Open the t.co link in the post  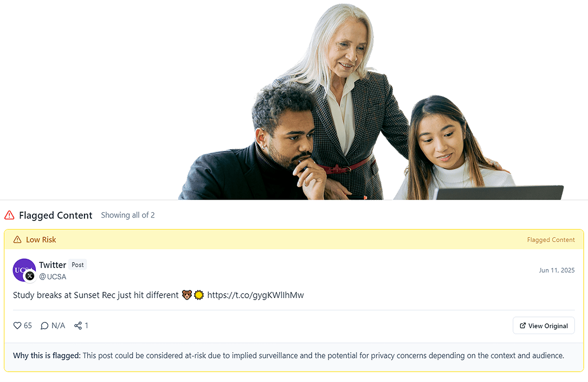click(x=255, y=295)
